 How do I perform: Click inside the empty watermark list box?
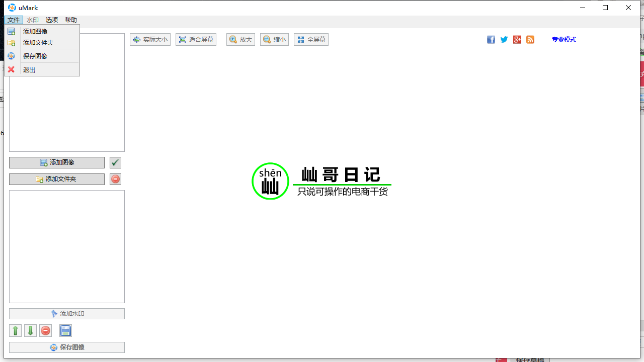coord(67,246)
